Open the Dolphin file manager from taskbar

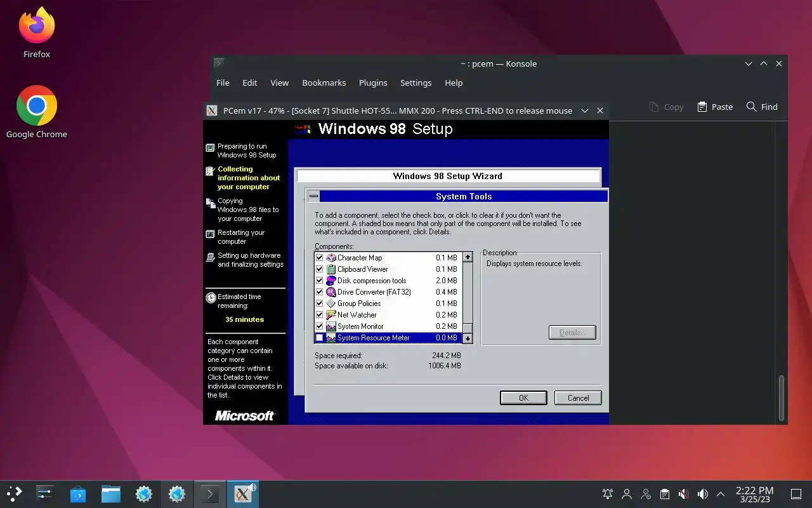(x=111, y=493)
